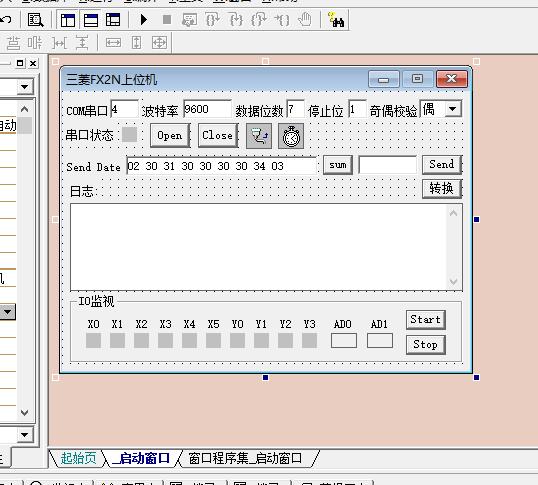
Task: Click the same height sizing icon
Action: [x=137, y=43]
